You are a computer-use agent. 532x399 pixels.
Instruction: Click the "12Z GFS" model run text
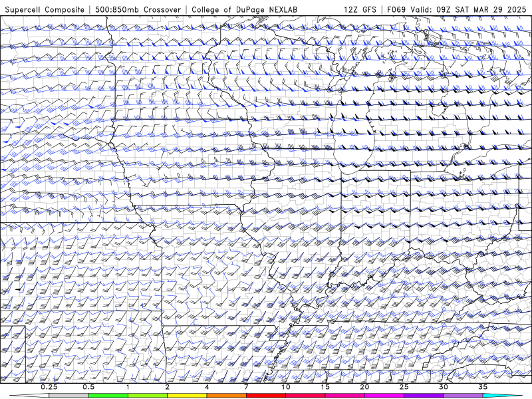pos(360,10)
